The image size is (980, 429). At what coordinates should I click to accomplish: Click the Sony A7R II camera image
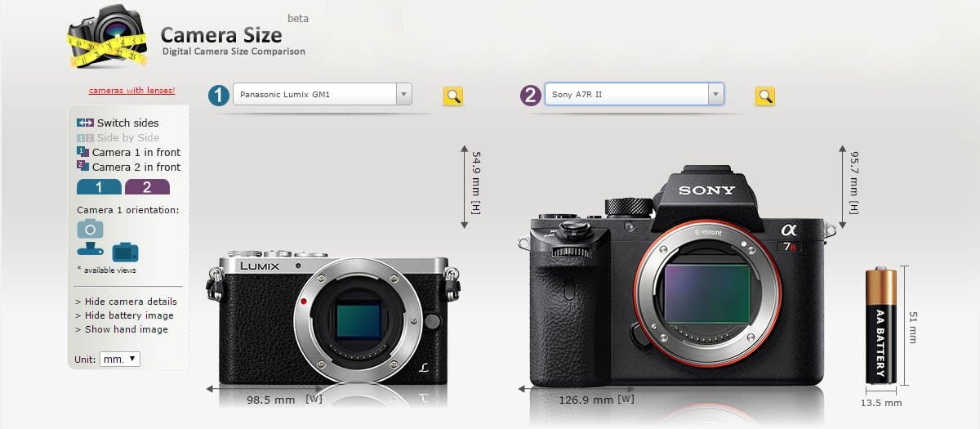(x=677, y=275)
